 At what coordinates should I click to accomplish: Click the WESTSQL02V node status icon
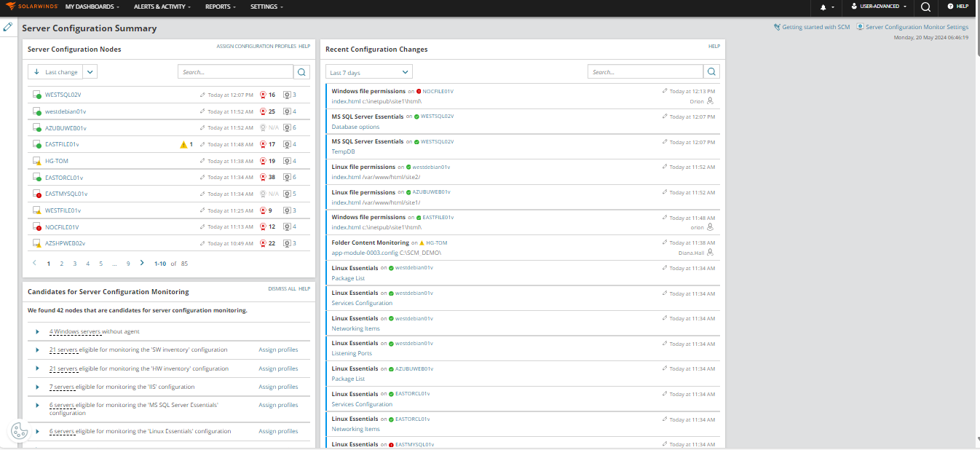36,95
